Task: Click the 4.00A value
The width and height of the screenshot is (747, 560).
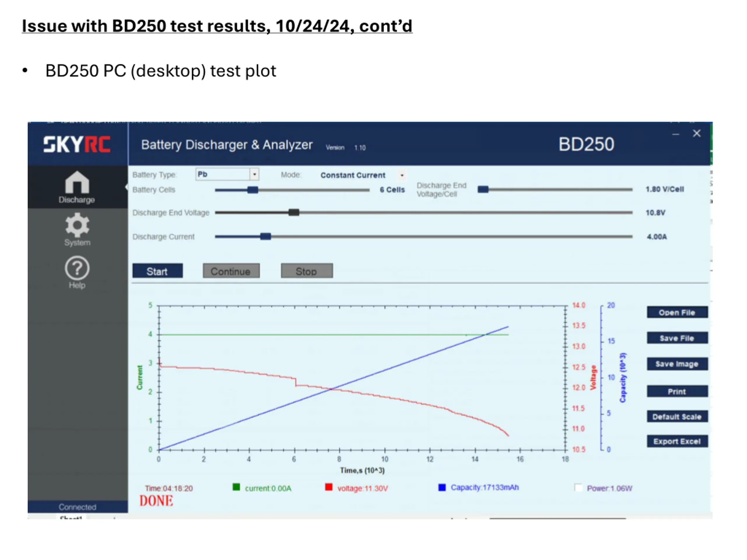Action: click(657, 237)
